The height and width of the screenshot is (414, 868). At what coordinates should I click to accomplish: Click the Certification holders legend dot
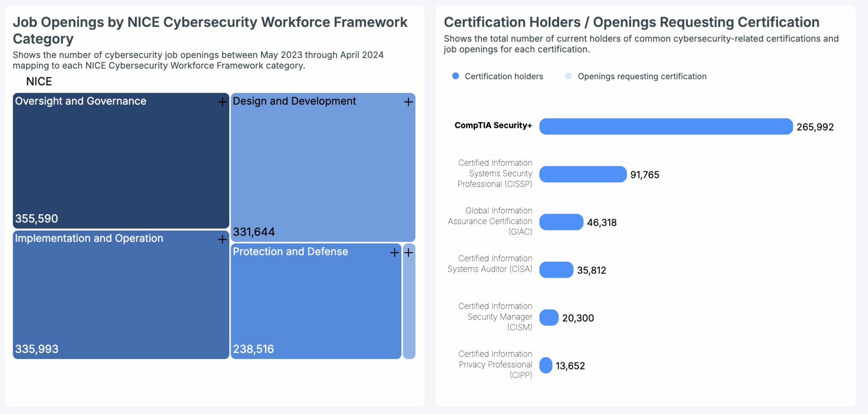coord(455,76)
